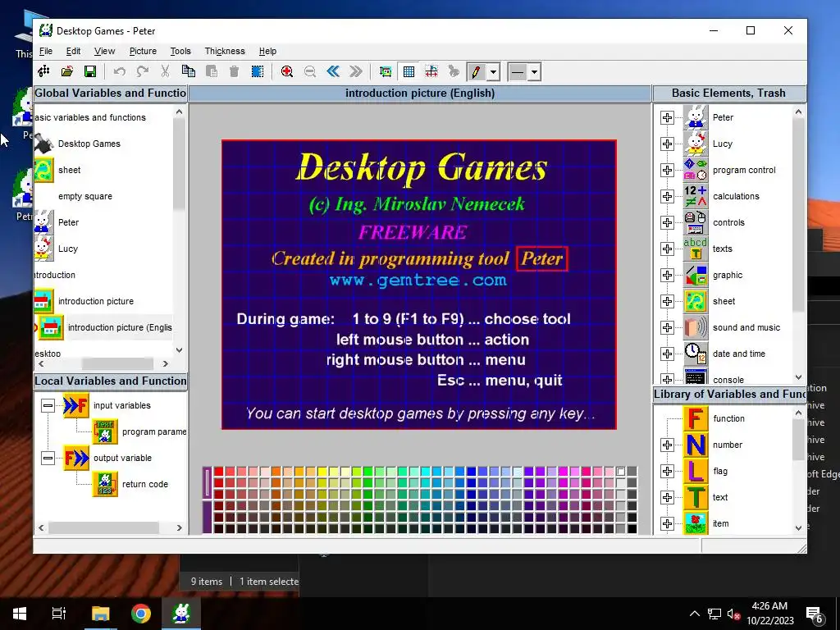840x630 pixels.
Task: Zoom in with the red magnifier icon
Action: pyautogui.click(x=286, y=71)
